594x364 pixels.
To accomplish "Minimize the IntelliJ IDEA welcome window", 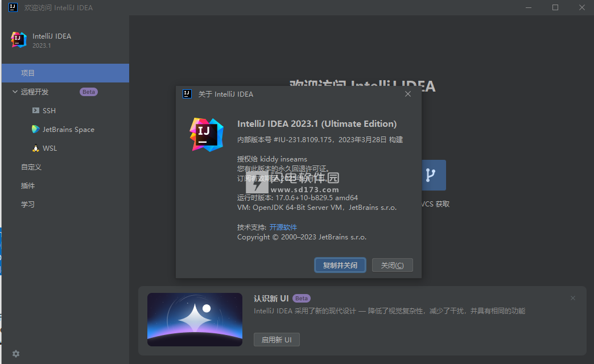I will (529, 7).
